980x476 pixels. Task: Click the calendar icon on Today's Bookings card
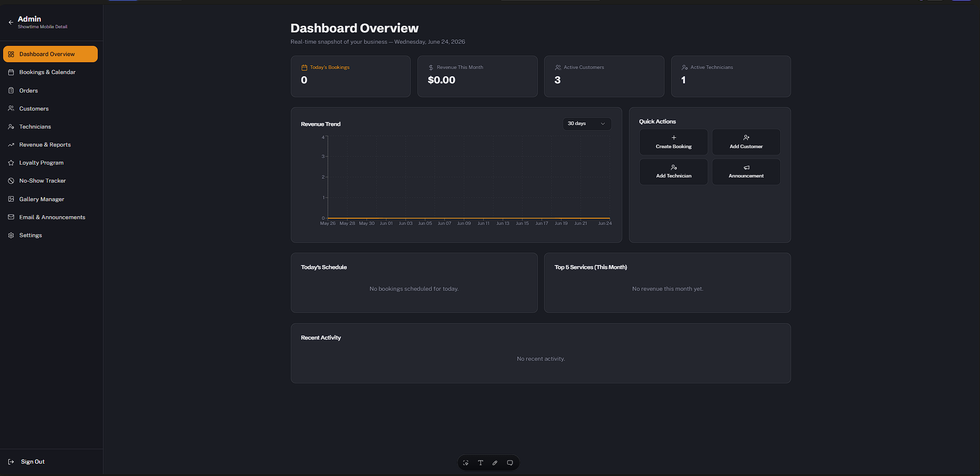304,67
